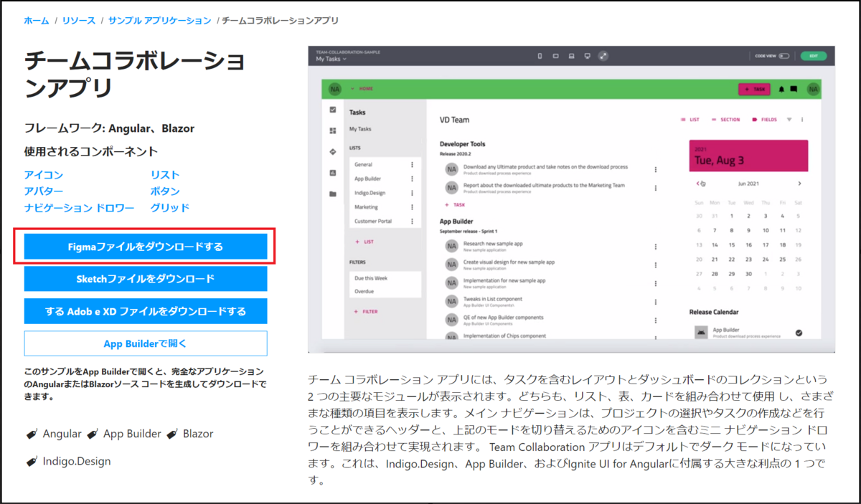This screenshot has width=861, height=504.
Task: Advance calendar to next month with right chevron
Action: click(x=799, y=183)
